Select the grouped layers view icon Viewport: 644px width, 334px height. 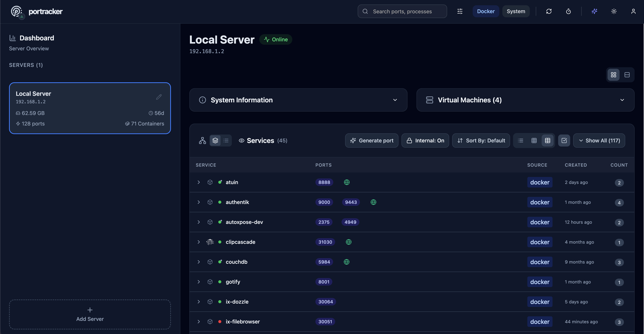coord(215,141)
